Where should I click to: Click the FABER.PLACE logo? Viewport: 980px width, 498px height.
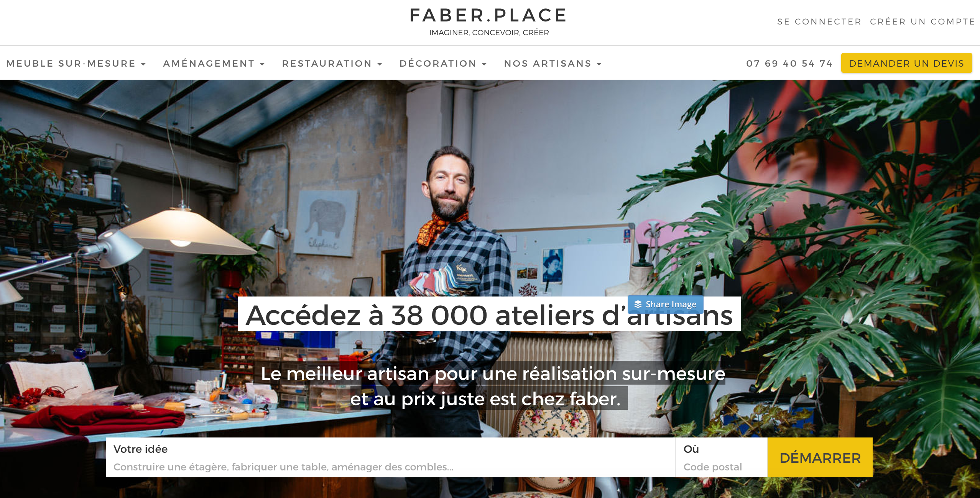click(x=489, y=15)
